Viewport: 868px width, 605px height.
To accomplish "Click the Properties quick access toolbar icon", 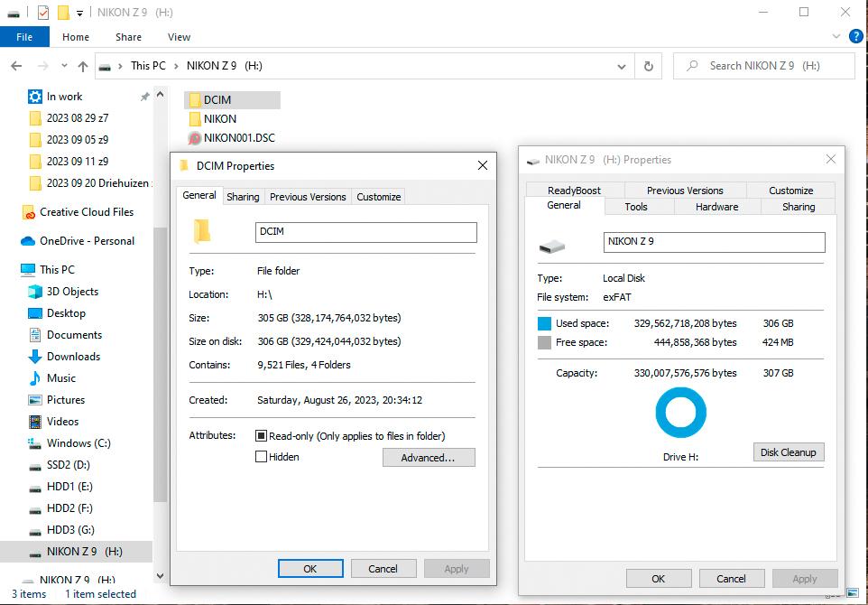I will tap(43, 12).
